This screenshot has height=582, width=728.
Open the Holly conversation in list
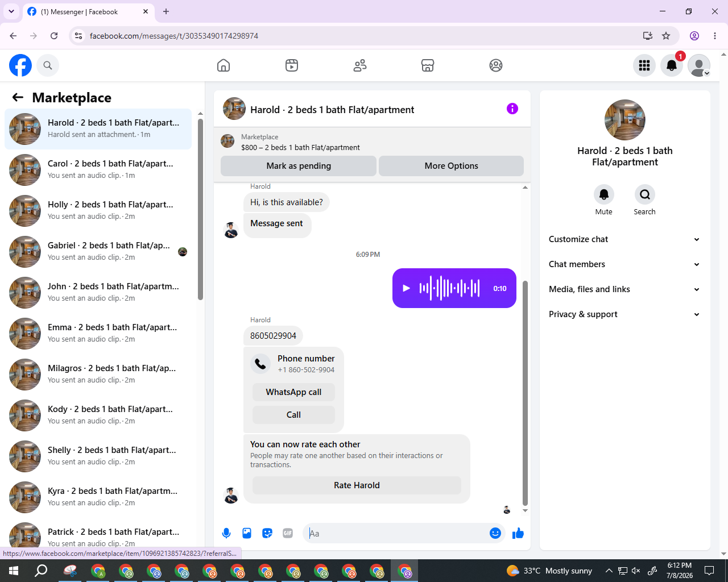click(98, 211)
